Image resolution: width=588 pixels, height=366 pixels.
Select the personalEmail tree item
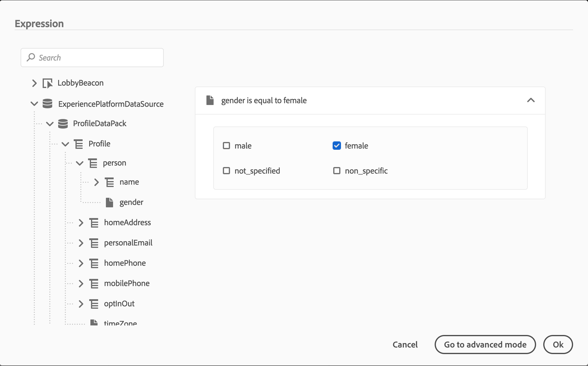click(x=128, y=243)
